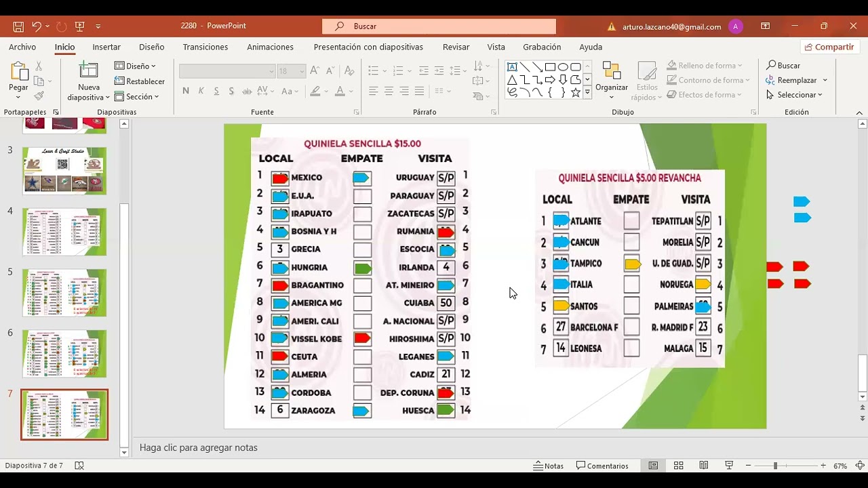
Task: Select the text box shape
Action: tap(512, 66)
